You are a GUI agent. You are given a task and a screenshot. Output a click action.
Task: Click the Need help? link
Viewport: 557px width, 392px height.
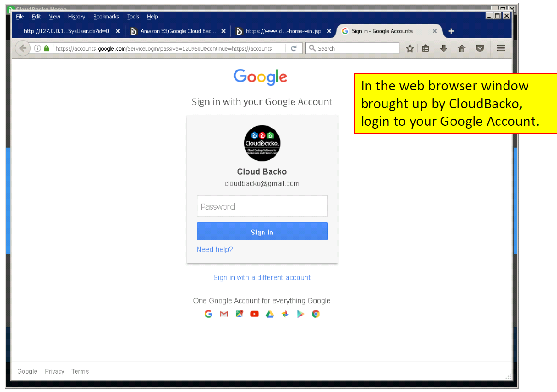215,249
